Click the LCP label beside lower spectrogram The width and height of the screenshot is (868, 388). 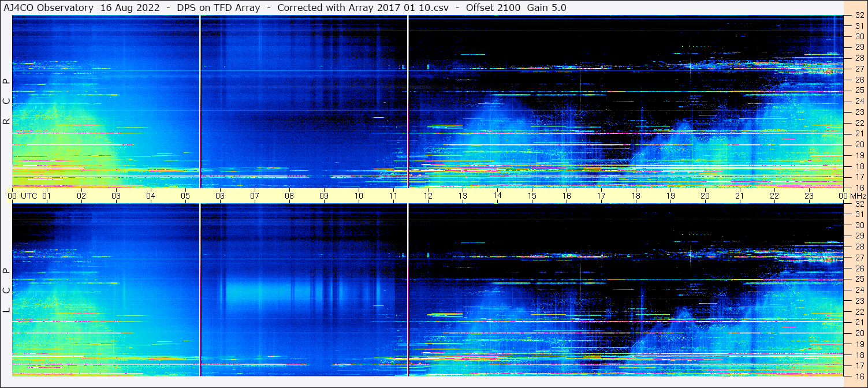6,290
